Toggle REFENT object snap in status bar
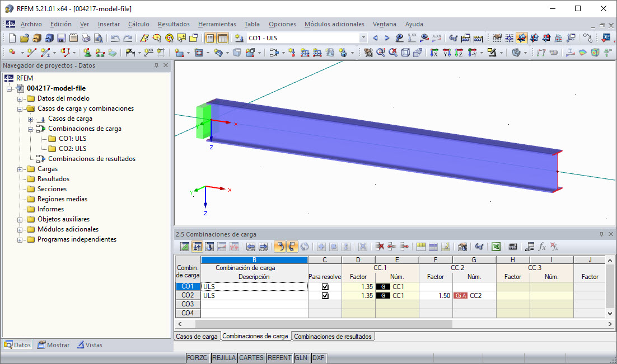The image size is (617, 364). click(279, 358)
